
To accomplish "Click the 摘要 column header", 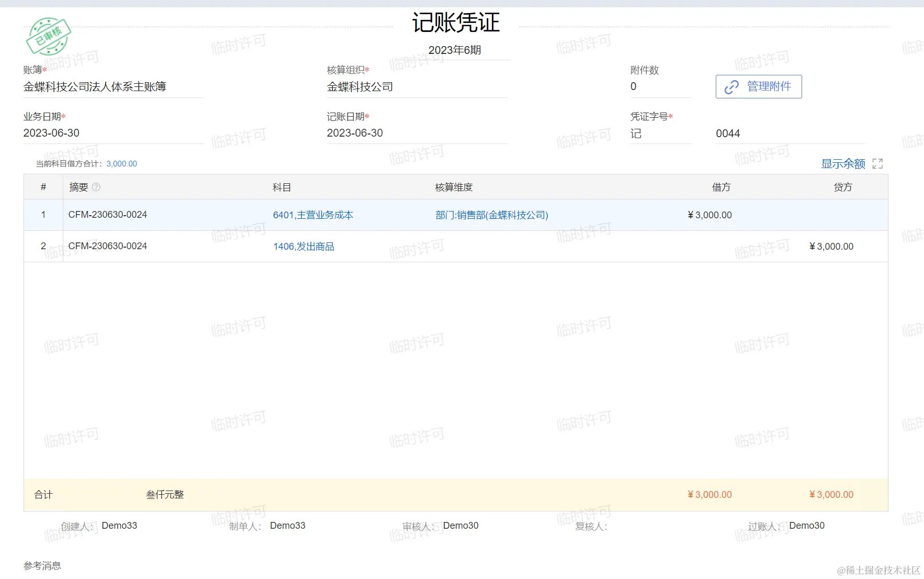I will [x=78, y=187].
